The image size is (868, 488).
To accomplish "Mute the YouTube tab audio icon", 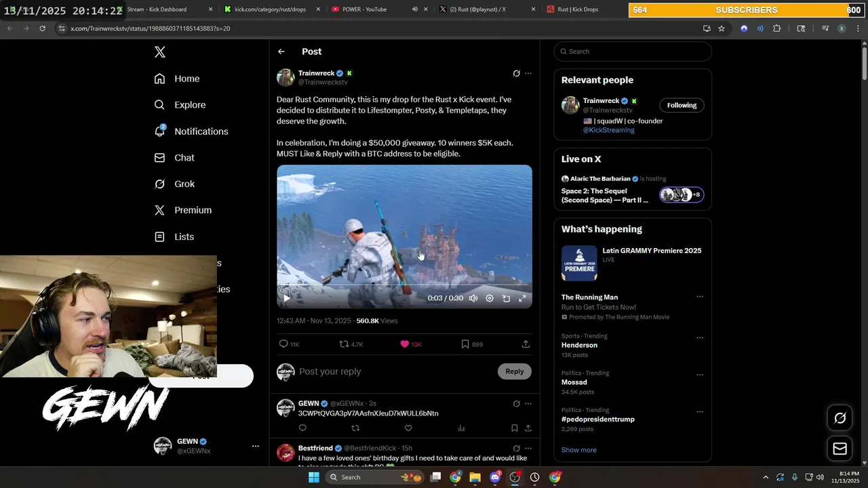I will (x=414, y=9).
